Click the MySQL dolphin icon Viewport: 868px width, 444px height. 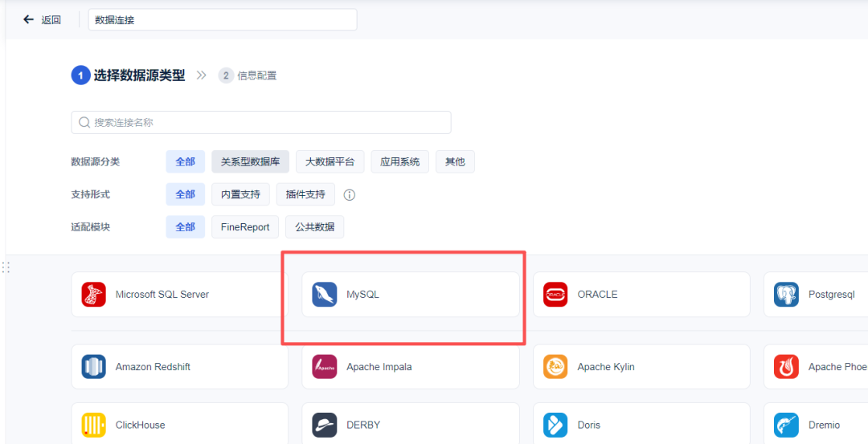click(325, 294)
